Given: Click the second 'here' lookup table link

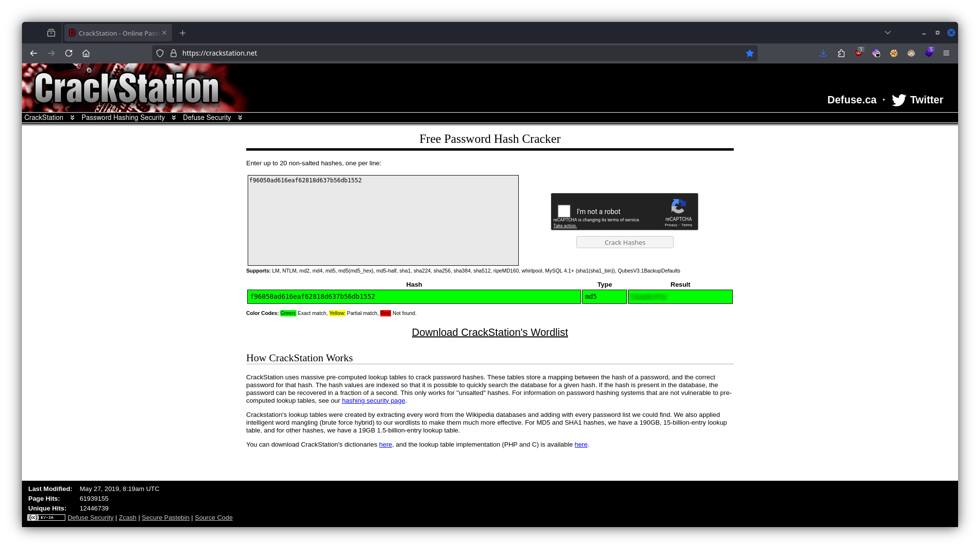Looking at the screenshot, I should pos(581,445).
